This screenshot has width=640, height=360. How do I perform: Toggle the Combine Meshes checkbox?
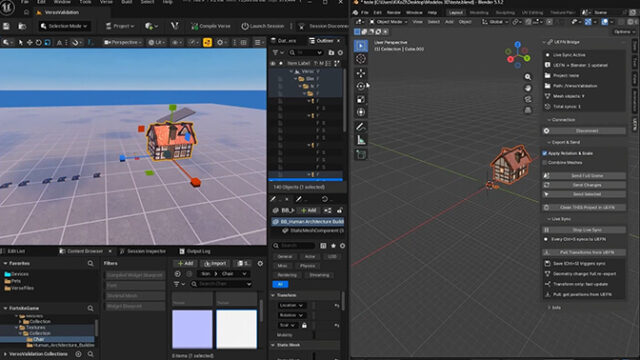pos(544,162)
